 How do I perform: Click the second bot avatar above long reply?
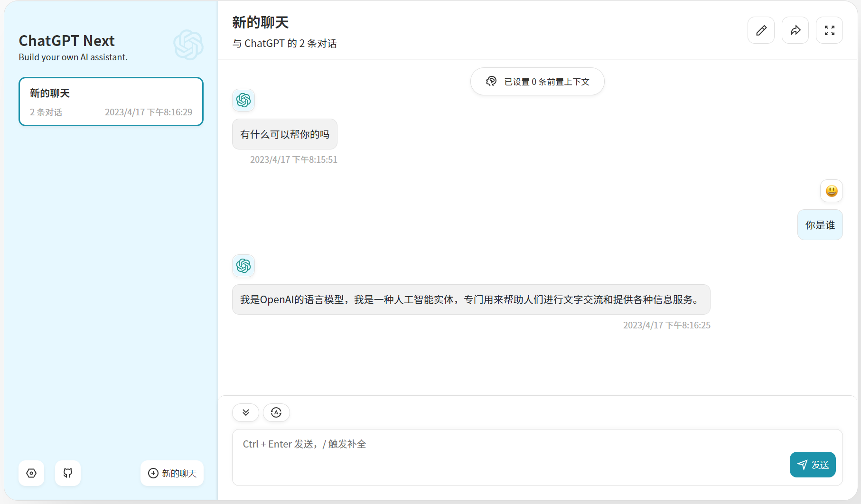tap(243, 266)
